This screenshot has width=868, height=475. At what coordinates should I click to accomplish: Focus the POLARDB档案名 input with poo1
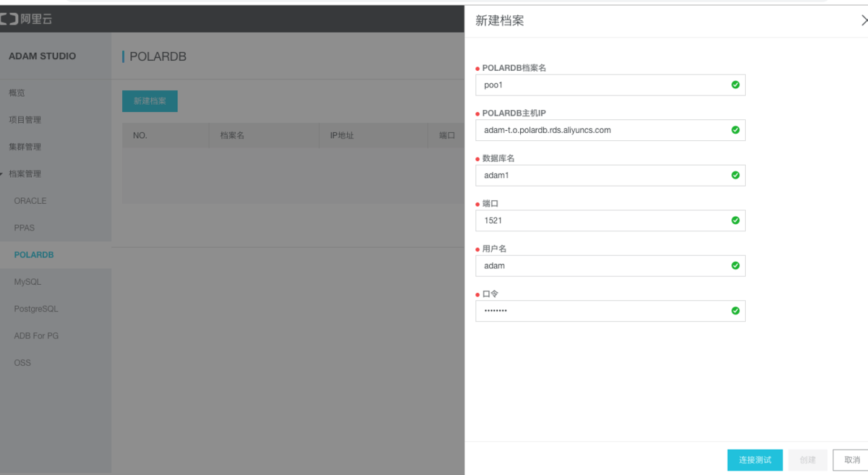610,85
